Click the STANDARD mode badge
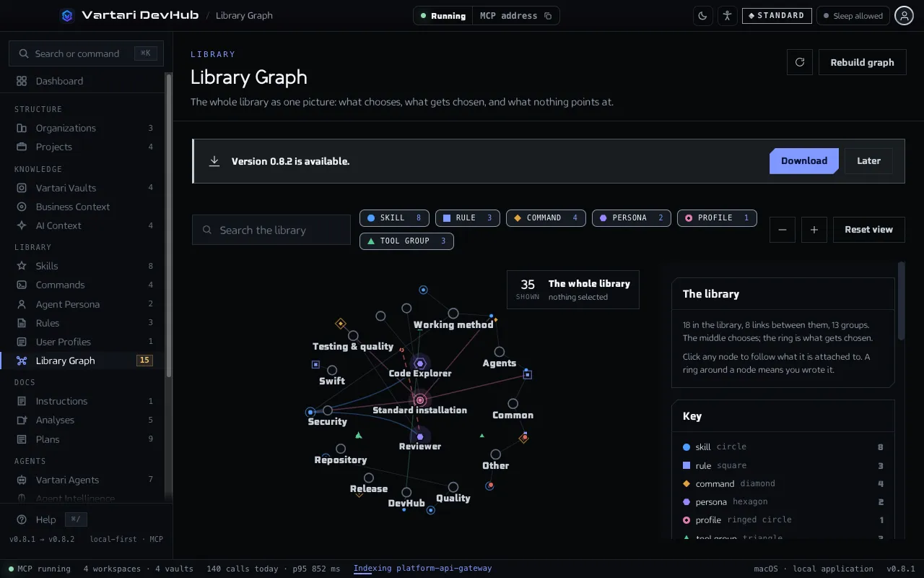Viewport: 924px width, 578px height. (777, 16)
